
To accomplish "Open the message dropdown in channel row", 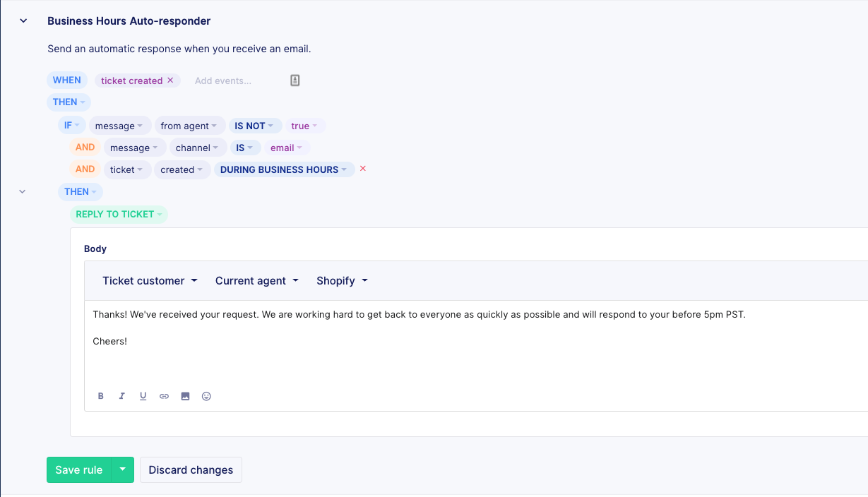I will click(x=134, y=148).
